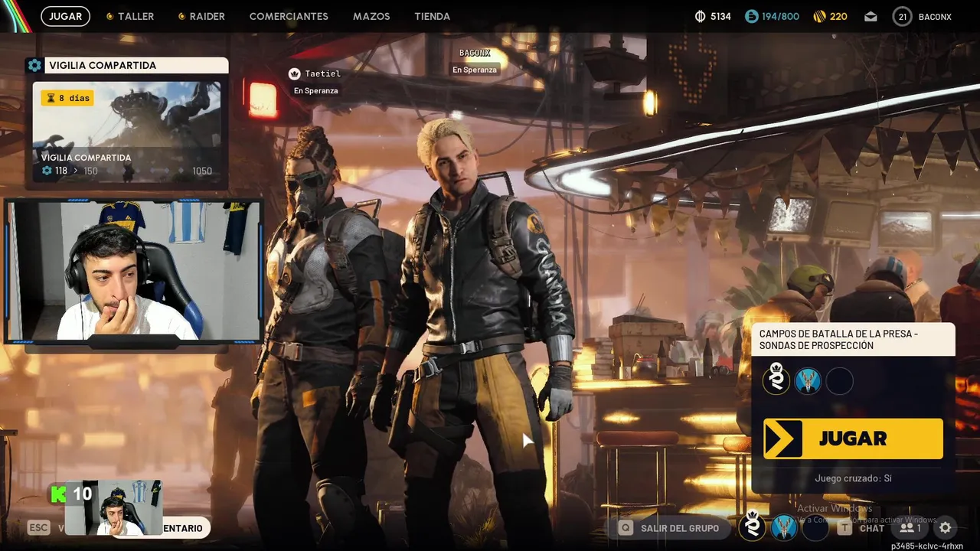
Task: Open the map selection header Campos de Batalla
Action: tap(853, 339)
